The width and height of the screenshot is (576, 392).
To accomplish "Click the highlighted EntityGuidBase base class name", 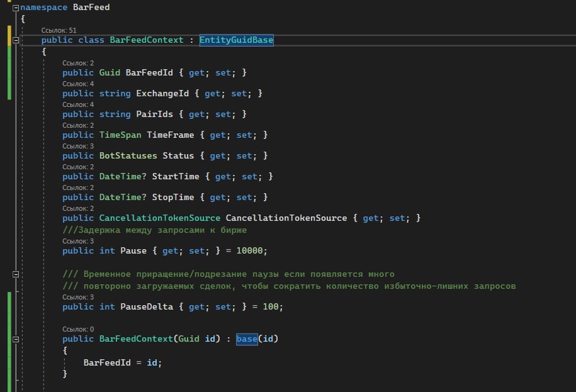I will click(x=236, y=40).
